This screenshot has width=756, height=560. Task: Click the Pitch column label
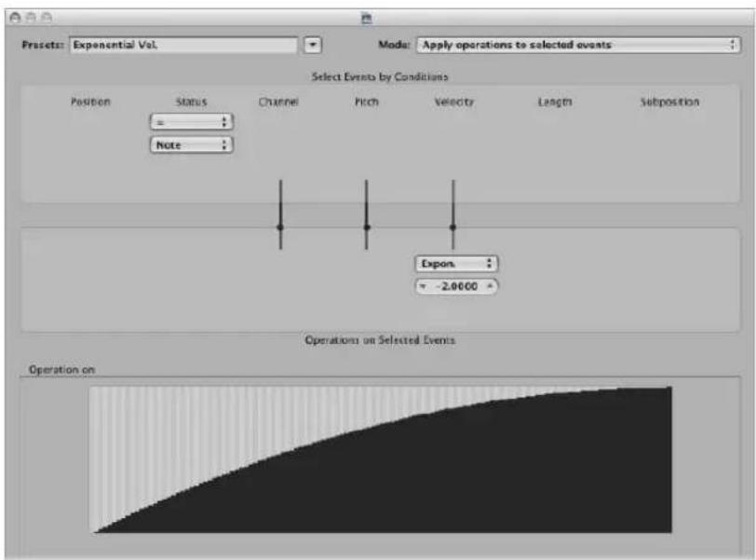tap(367, 102)
